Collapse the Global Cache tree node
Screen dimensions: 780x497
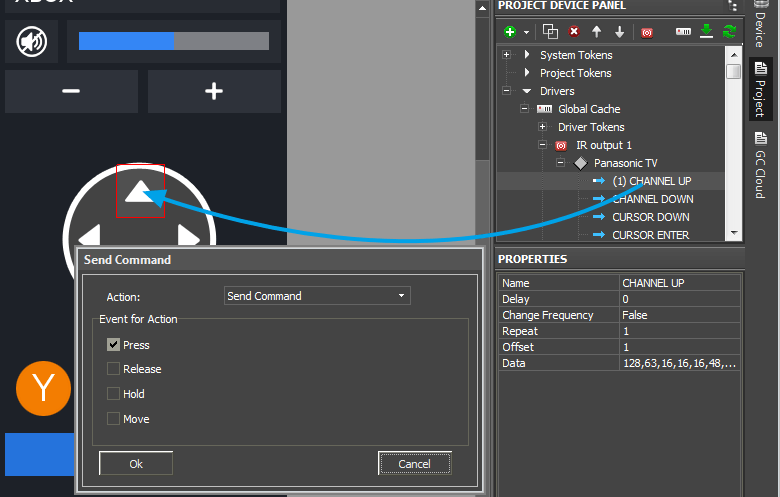(x=524, y=109)
